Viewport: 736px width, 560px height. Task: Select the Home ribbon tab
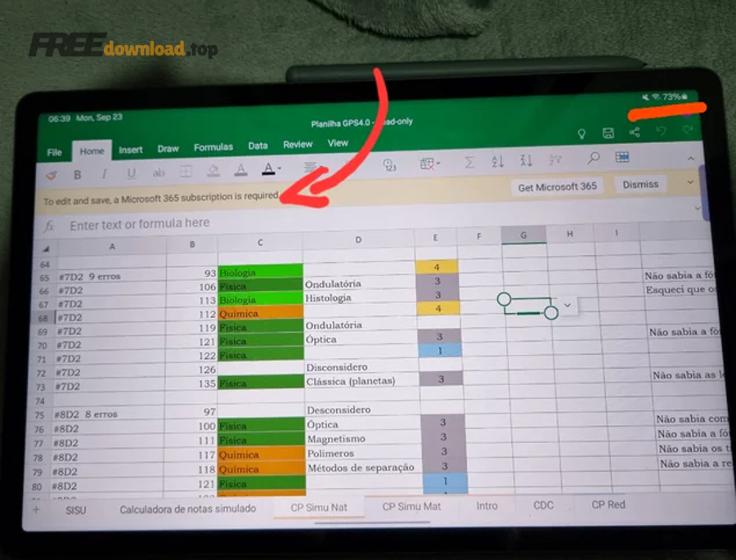pyautogui.click(x=92, y=151)
